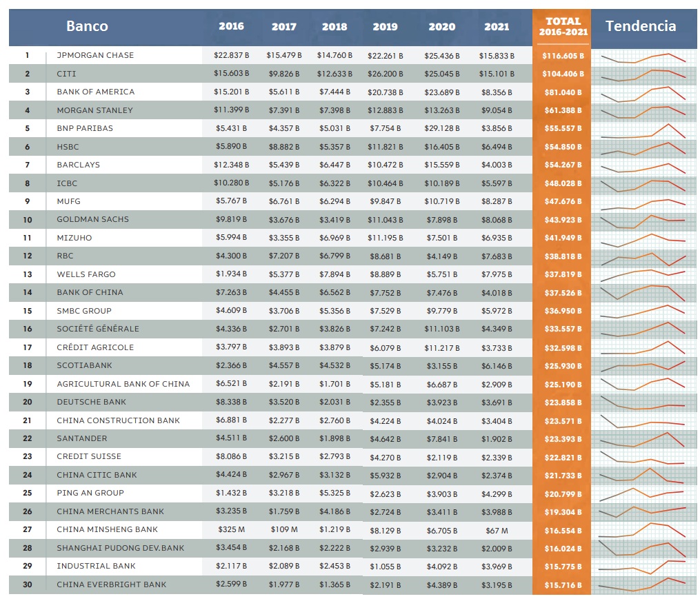Viewport: 700px width, 601px height.
Task: Click the Santander total $23.393 B
Action: (x=562, y=439)
